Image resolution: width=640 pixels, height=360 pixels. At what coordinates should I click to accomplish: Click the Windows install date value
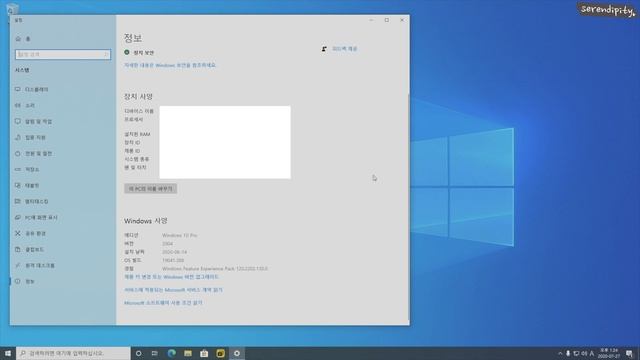[x=174, y=252]
